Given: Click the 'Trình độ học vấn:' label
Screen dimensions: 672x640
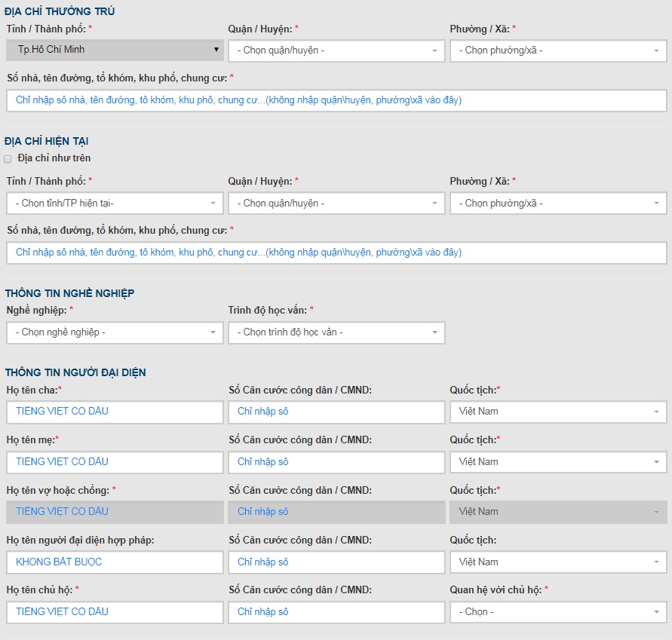Looking at the screenshot, I should click(268, 310).
